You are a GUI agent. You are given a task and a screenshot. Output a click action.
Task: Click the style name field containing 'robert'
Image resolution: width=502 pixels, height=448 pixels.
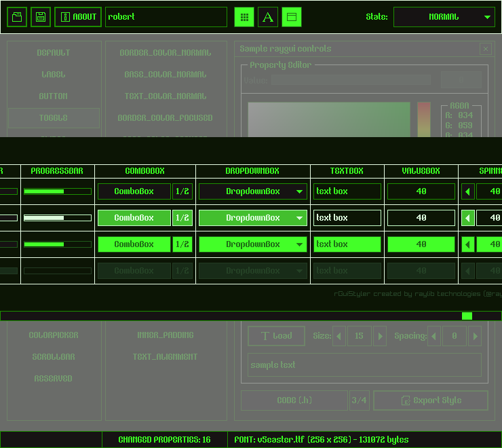tap(166, 17)
